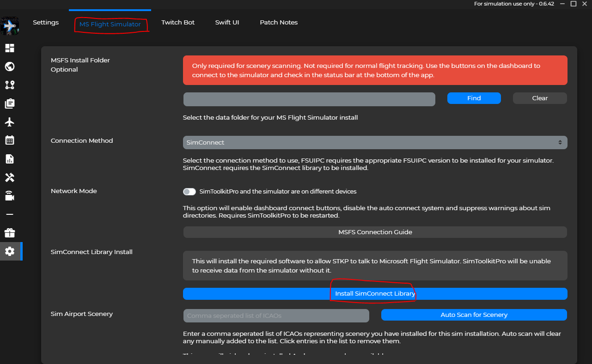Screen dimensions: 592x364
Task: Open the settings gear icon in sidebar
Action: pos(10,251)
